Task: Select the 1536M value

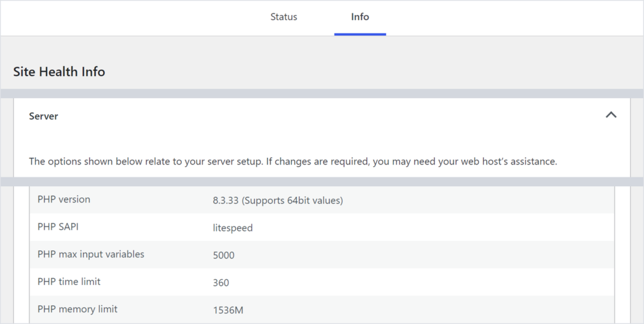Action: 228,310
